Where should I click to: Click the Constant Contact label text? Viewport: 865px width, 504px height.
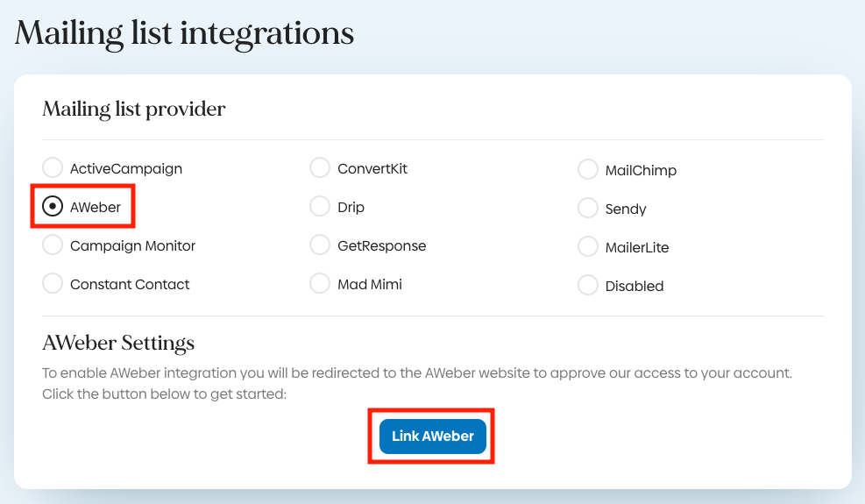click(130, 284)
